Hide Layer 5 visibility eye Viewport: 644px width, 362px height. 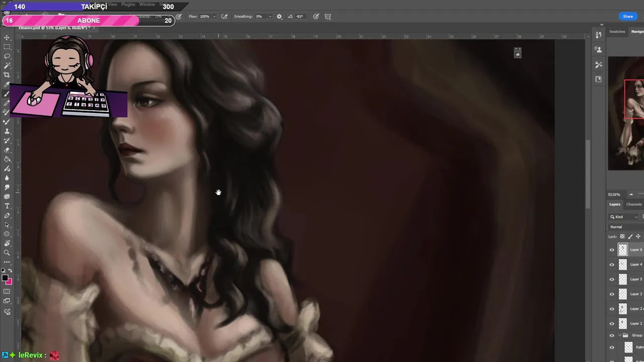click(612, 280)
